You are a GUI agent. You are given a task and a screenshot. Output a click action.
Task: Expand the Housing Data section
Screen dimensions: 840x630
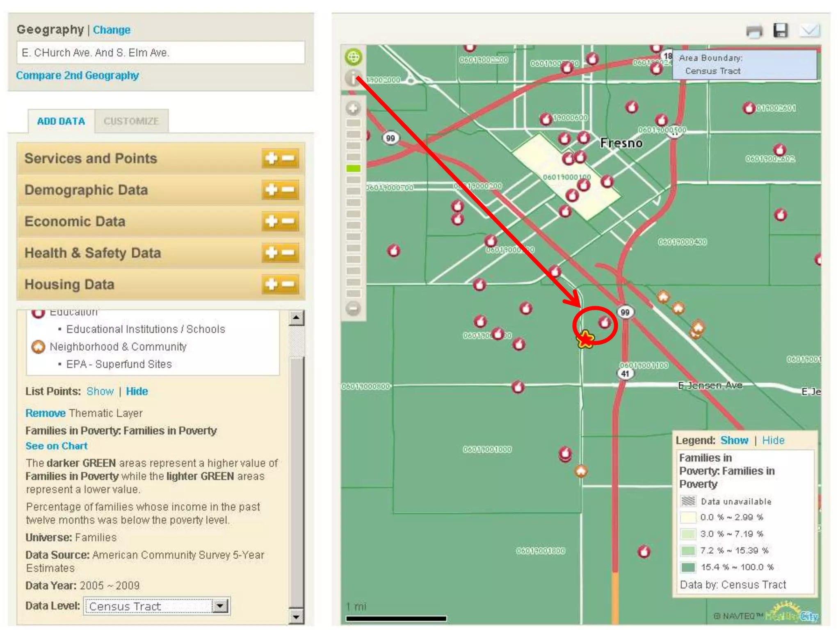point(271,284)
